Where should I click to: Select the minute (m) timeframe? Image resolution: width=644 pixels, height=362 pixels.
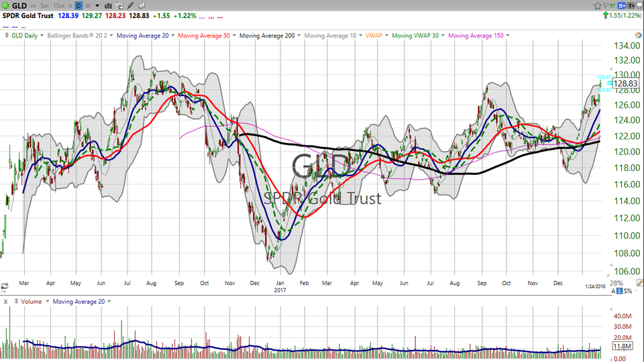[34, 6]
